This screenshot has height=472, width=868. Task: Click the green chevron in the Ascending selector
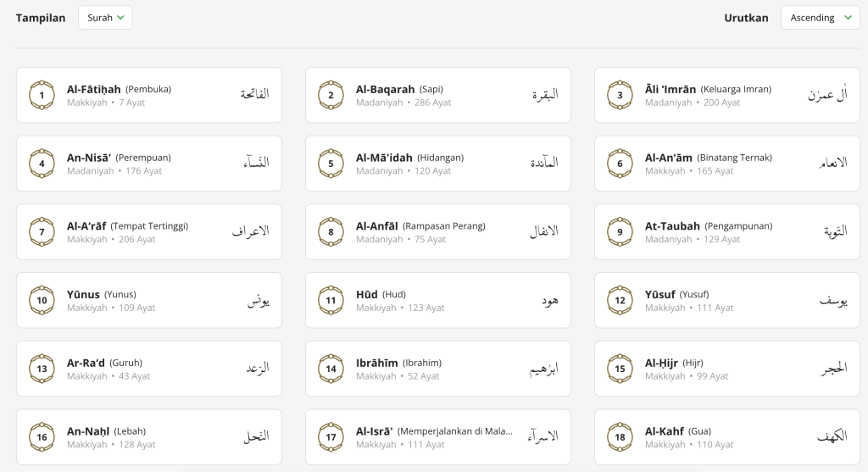pos(848,18)
